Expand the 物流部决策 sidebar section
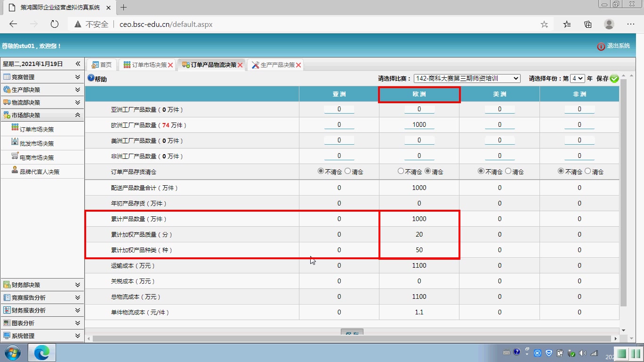Screen dimensions: 644x362 (x=42, y=102)
